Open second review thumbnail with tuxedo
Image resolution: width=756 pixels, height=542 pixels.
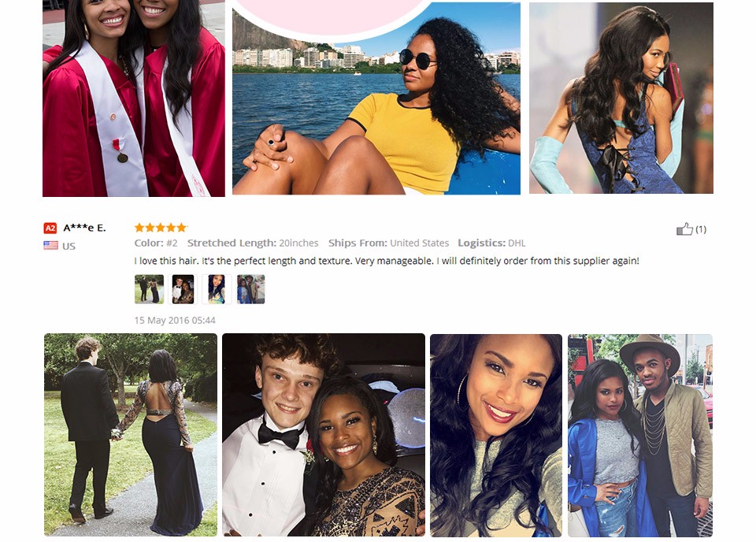(183, 289)
